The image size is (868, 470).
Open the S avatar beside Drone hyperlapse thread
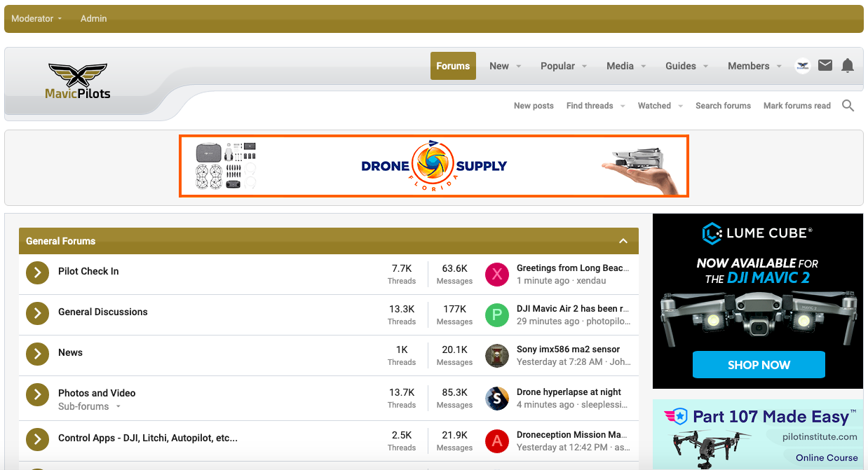[497, 398]
